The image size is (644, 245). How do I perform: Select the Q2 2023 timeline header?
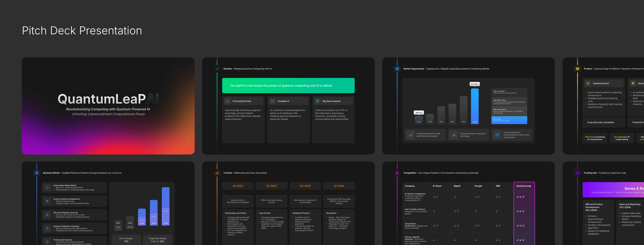click(238, 186)
